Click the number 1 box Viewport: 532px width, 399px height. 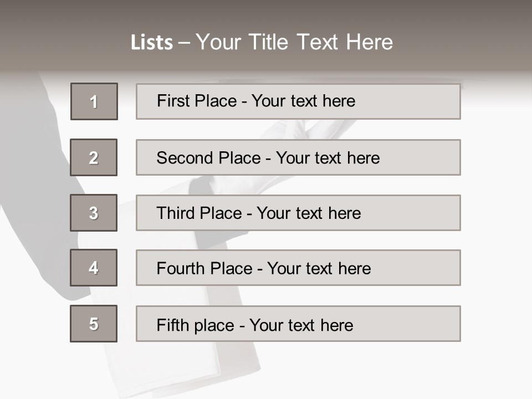coord(94,101)
